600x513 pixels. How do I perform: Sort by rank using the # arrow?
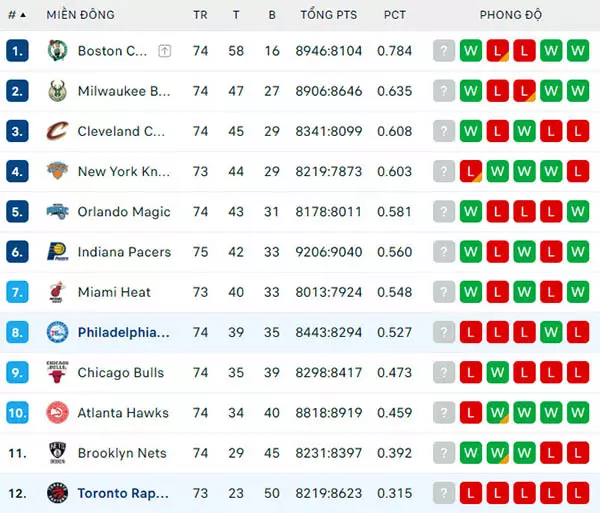click(x=17, y=15)
